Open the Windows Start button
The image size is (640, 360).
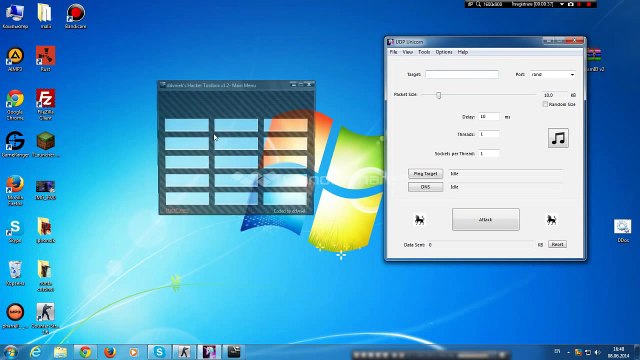click(11, 352)
